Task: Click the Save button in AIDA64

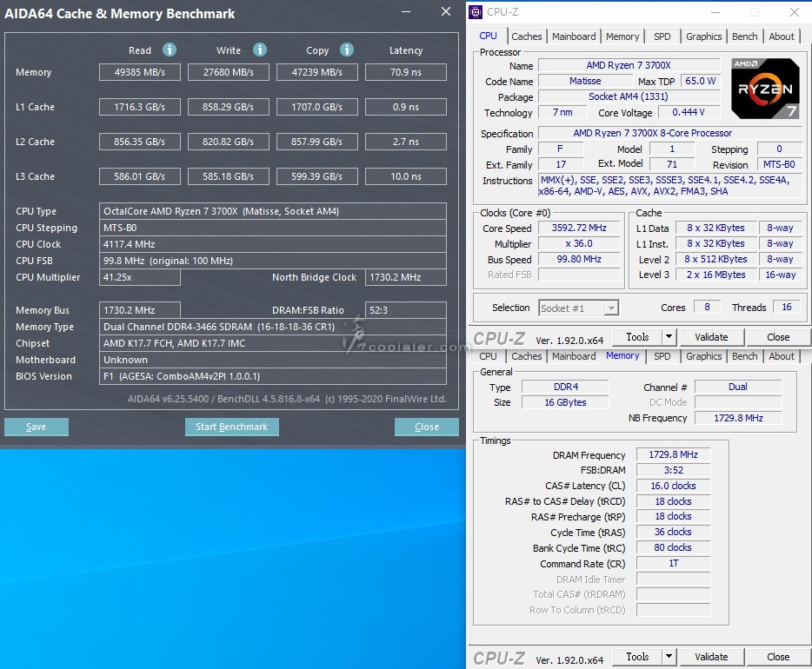Action: (x=37, y=427)
